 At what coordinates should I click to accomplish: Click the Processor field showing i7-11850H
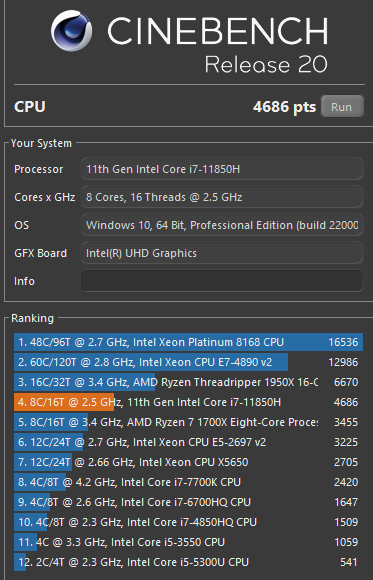pos(222,169)
